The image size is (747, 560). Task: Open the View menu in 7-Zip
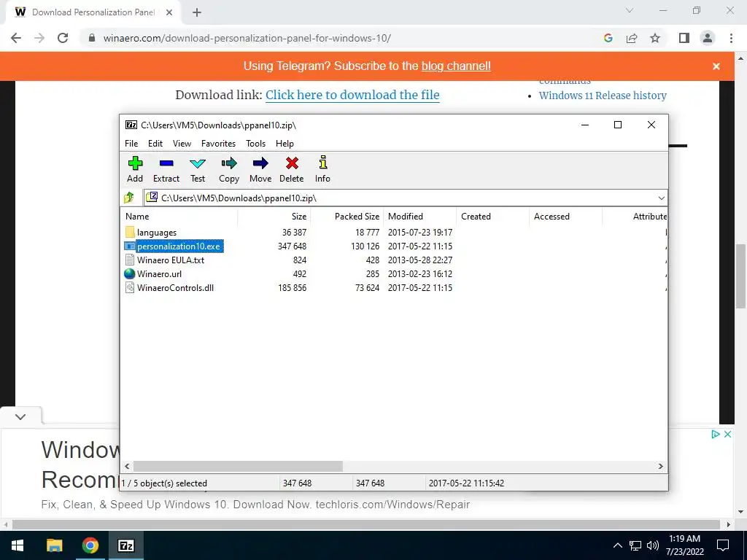tap(182, 144)
